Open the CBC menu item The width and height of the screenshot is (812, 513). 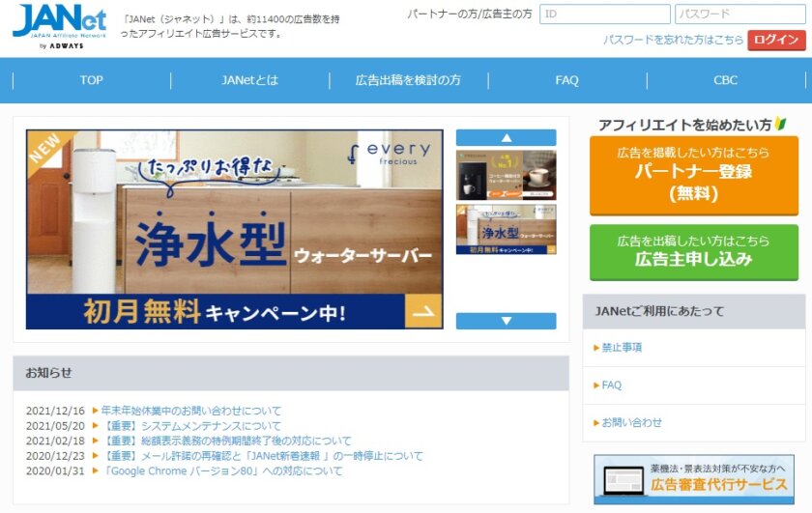click(726, 80)
